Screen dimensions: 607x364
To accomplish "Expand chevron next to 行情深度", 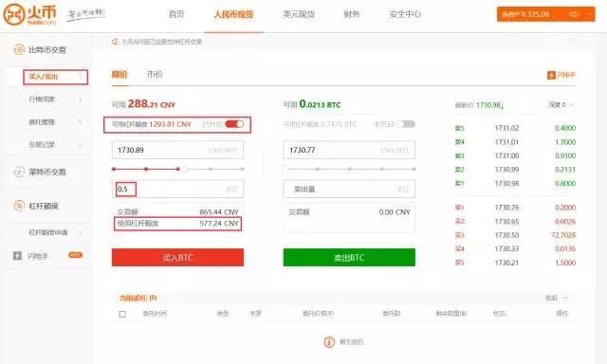I will [x=81, y=100].
